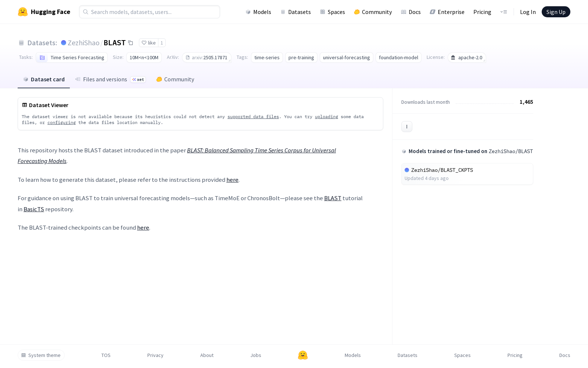588x368 pixels.
Task: Expand the navigation more-options menu icon
Action: [x=503, y=12]
